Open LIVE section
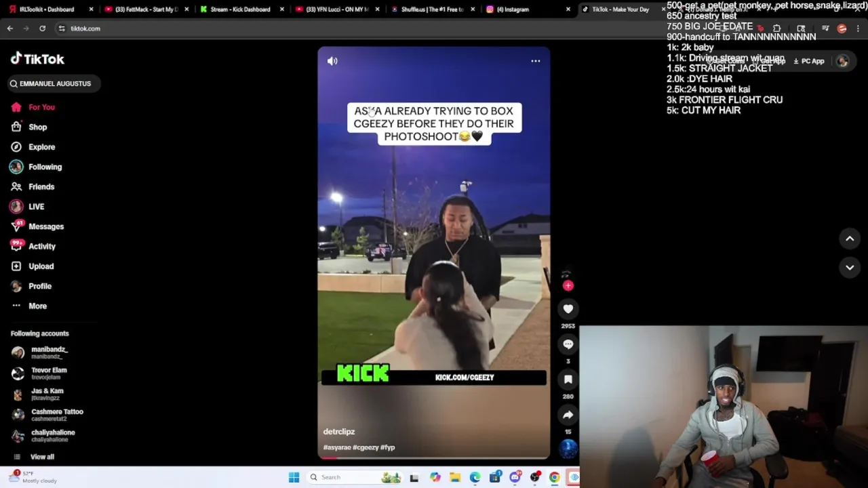This screenshot has height=488, width=868. (27, 207)
